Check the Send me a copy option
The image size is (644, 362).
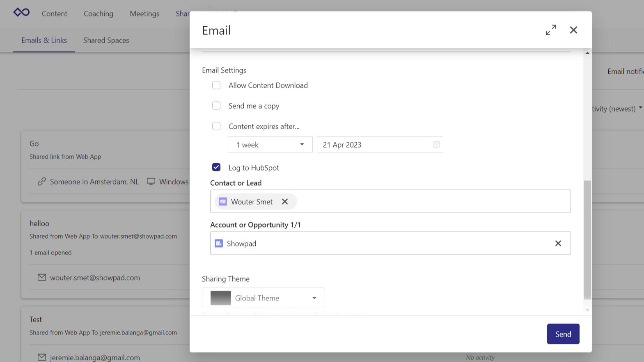tap(216, 106)
